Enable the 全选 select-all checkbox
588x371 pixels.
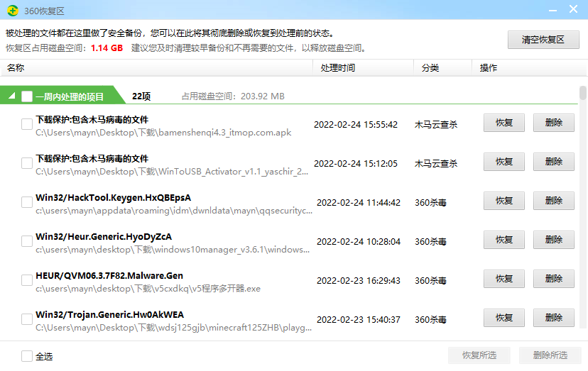click(27, 356)
